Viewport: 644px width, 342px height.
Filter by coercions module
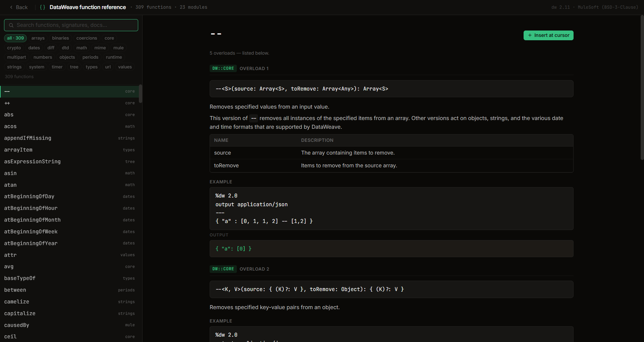(x=87, y=38)
